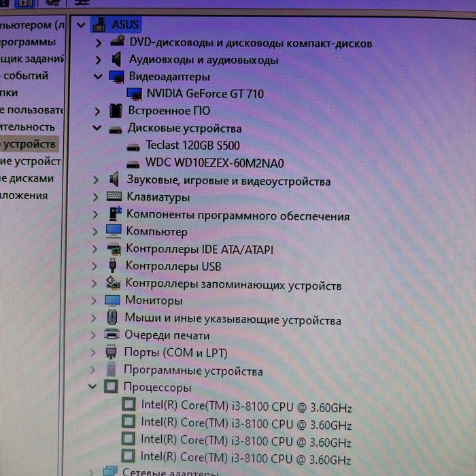Click the DVD drives category icon

pos(117,41)
